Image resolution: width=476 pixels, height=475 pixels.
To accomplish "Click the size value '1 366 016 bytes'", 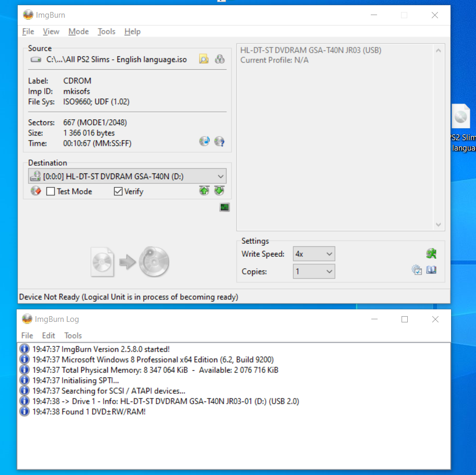I will click(89, 133).
